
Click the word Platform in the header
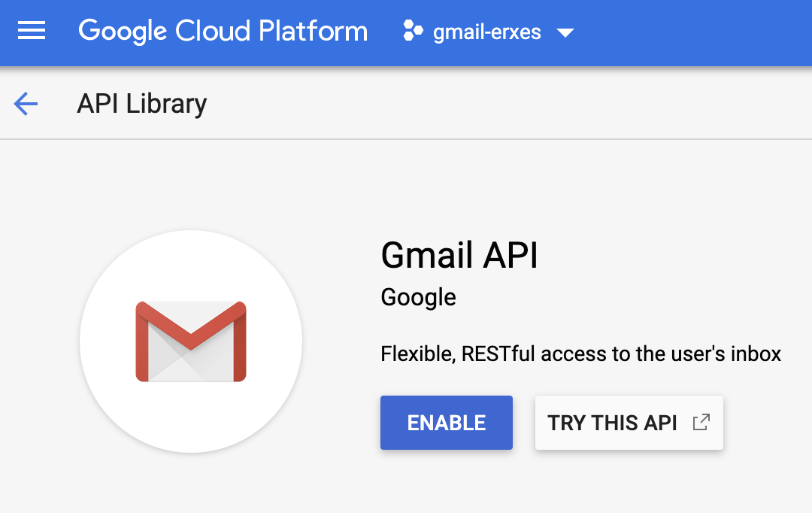click(x=314, y=31)
